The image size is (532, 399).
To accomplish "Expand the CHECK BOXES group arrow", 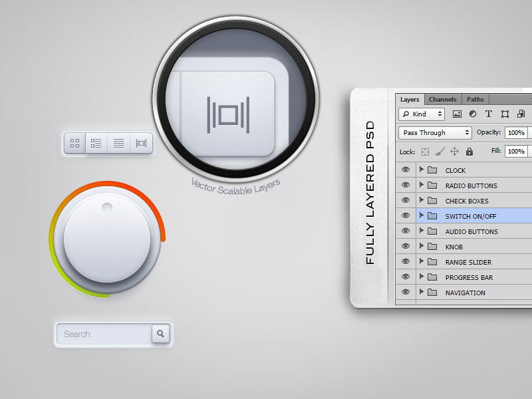I will coord(422,200).
